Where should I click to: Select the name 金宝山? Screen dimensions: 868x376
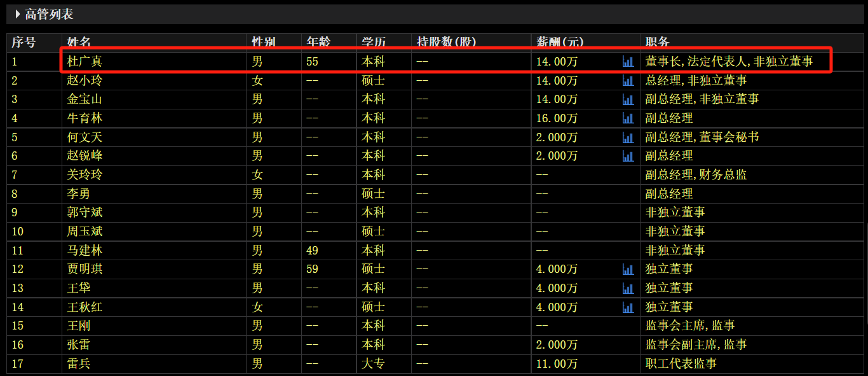pos(85,99)
